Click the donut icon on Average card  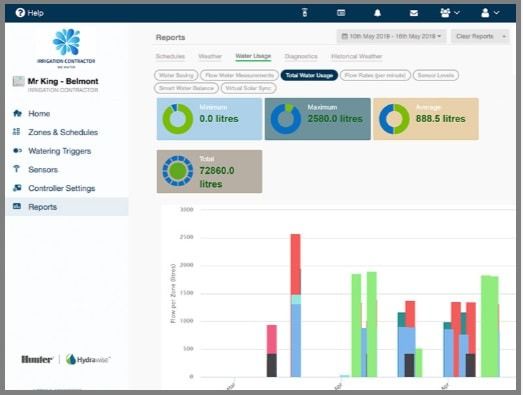pos(394,119)
